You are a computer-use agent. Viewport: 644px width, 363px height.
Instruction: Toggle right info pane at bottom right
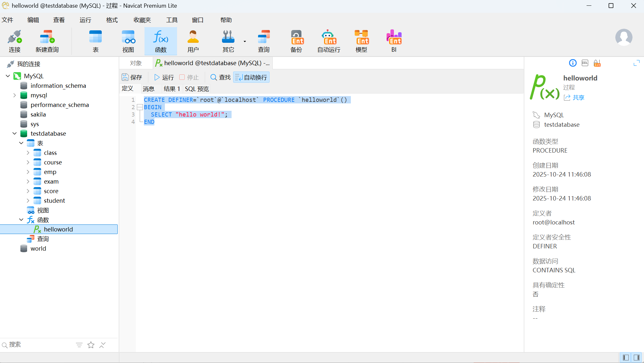click(x=637, y=357)
